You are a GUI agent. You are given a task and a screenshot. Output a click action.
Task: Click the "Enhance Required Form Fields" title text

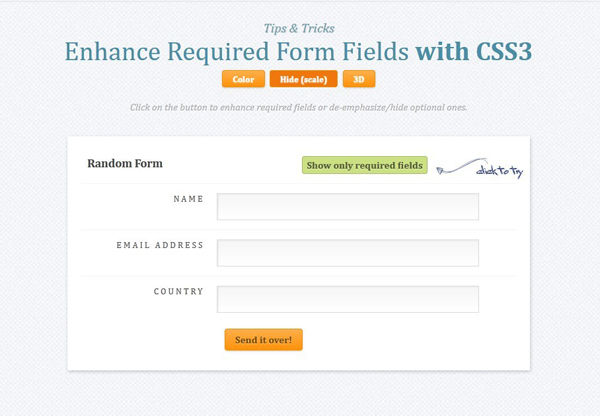pos(237,52)
